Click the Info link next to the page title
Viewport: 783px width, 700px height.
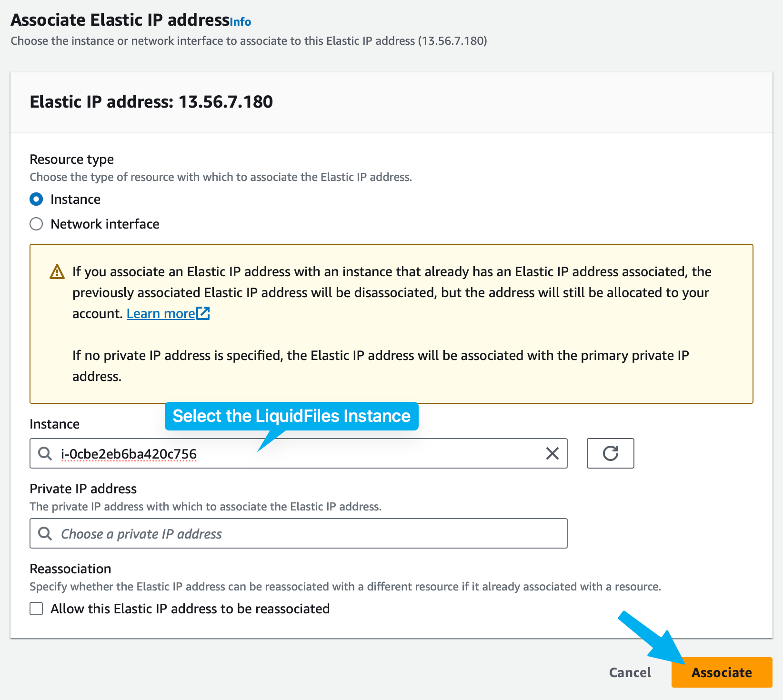click(x=240, y=21)
